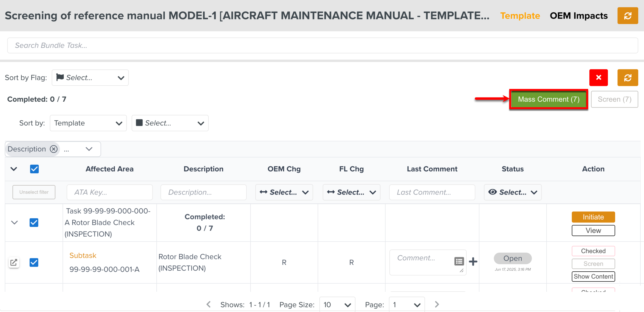Remove the Description tag with X icon
The height and width of the screenshot is (312, 644).
click(x=54, y=149)
